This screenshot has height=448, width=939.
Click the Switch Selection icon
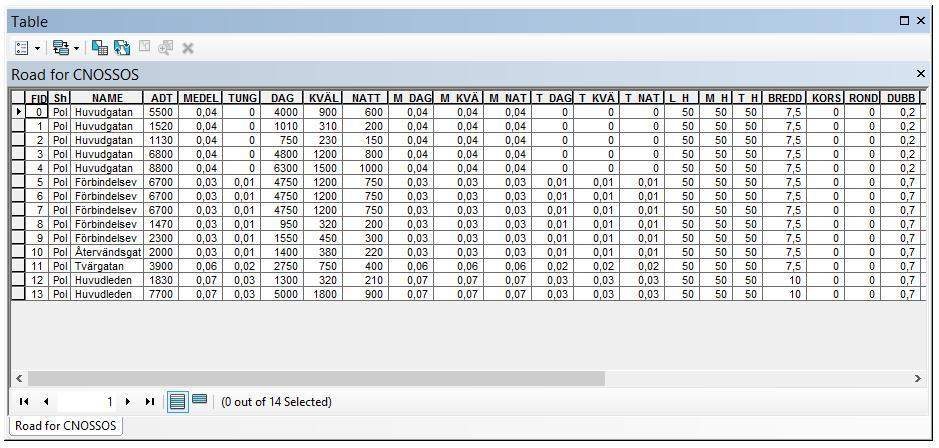click(122, 47)
